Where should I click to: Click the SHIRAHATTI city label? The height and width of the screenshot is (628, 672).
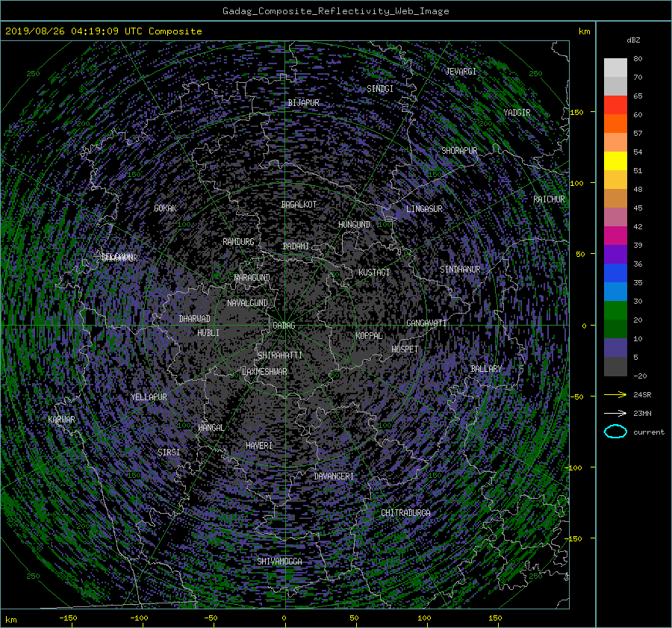coord(280,355)
